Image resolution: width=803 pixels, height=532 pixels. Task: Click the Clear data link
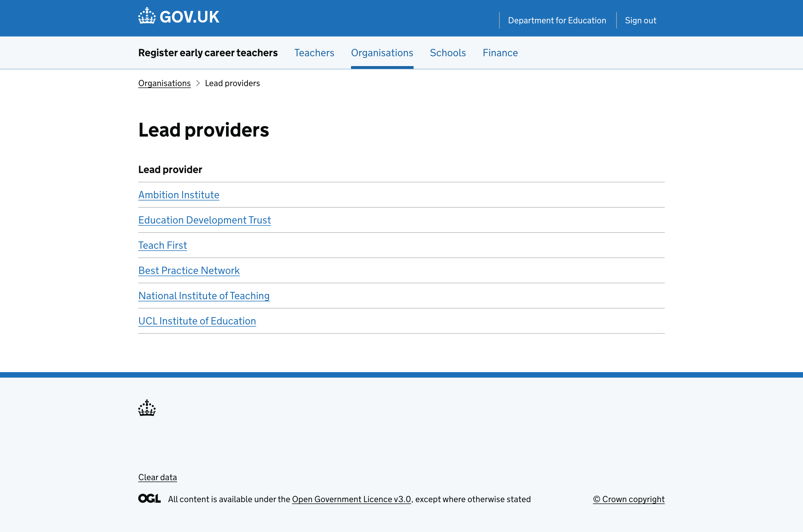click(157, 477)
